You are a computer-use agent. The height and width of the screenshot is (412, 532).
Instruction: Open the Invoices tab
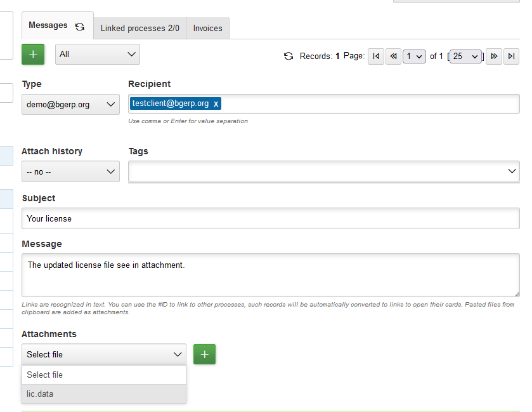click(207, 28)
